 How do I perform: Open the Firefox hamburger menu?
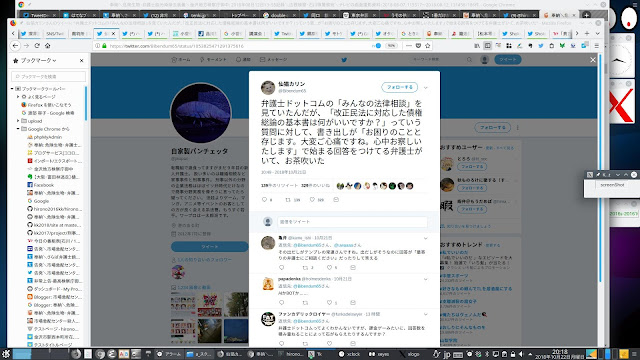(x=596, y=46)
